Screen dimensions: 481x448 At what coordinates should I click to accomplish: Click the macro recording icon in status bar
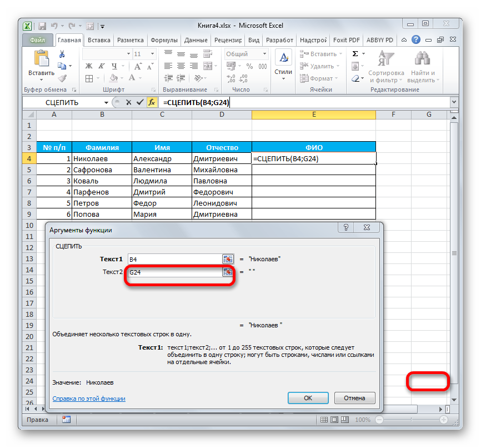click(x=67, y=420)
